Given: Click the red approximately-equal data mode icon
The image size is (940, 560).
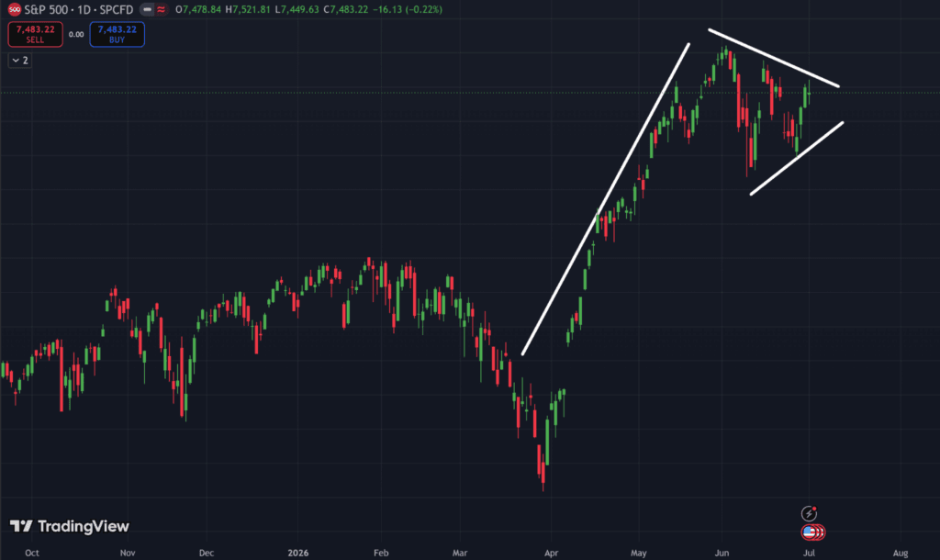Looking at the screenshot, I should point(161,9).
